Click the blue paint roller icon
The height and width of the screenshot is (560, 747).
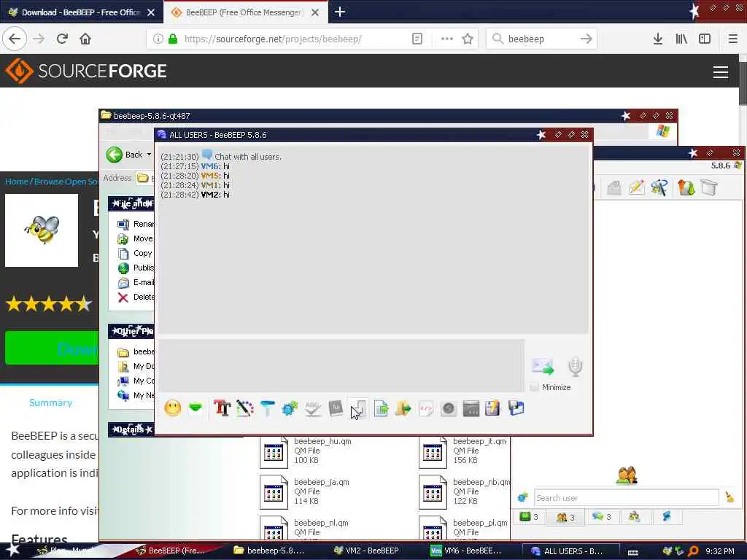pyautogui.click(x=267, y=408)
